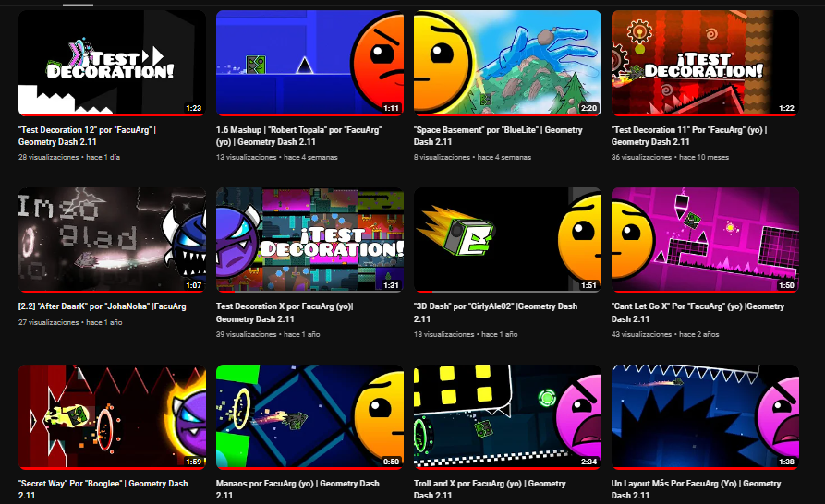Open the "Secret Way" video thumbnail
The width and height of the screenshot is (825, 504).
(x=112, y=416)
